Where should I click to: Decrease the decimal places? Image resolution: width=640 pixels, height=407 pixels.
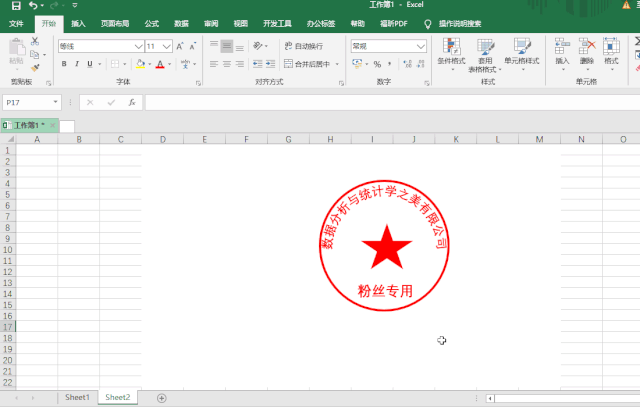[421, 64]
